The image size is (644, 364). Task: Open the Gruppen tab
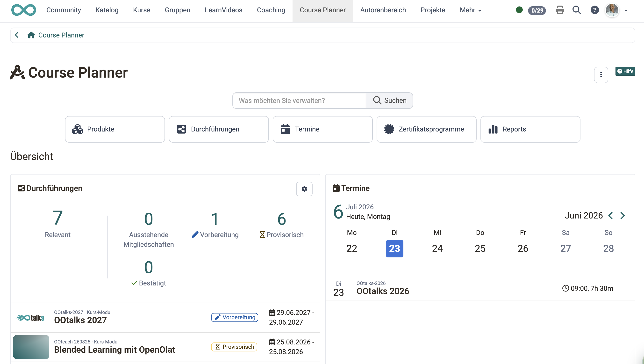coord(177,10)
